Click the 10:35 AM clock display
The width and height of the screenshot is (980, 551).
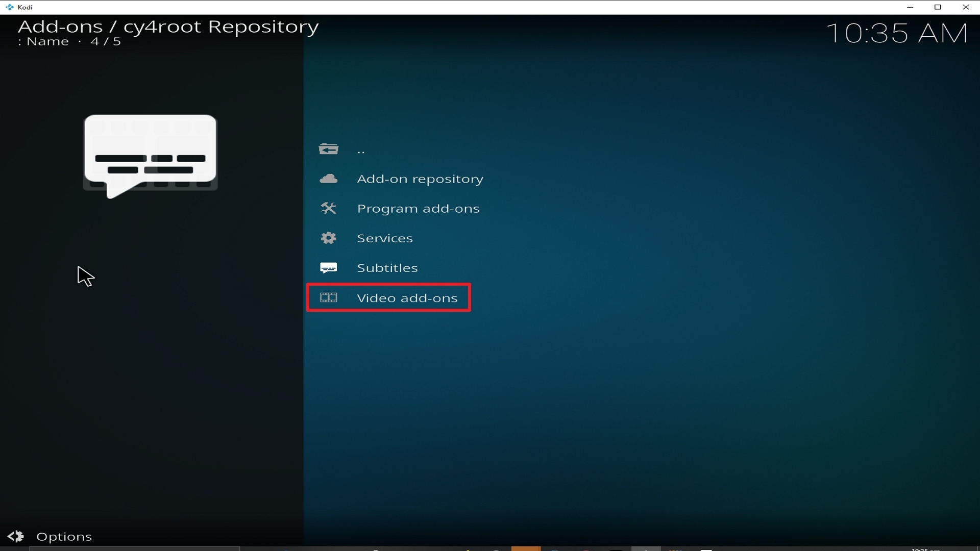896,34
